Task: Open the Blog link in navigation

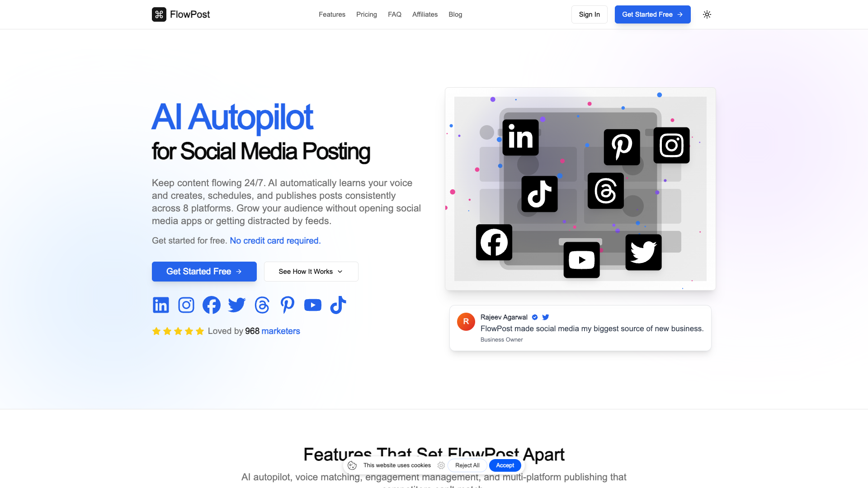Action: (455, 14)
